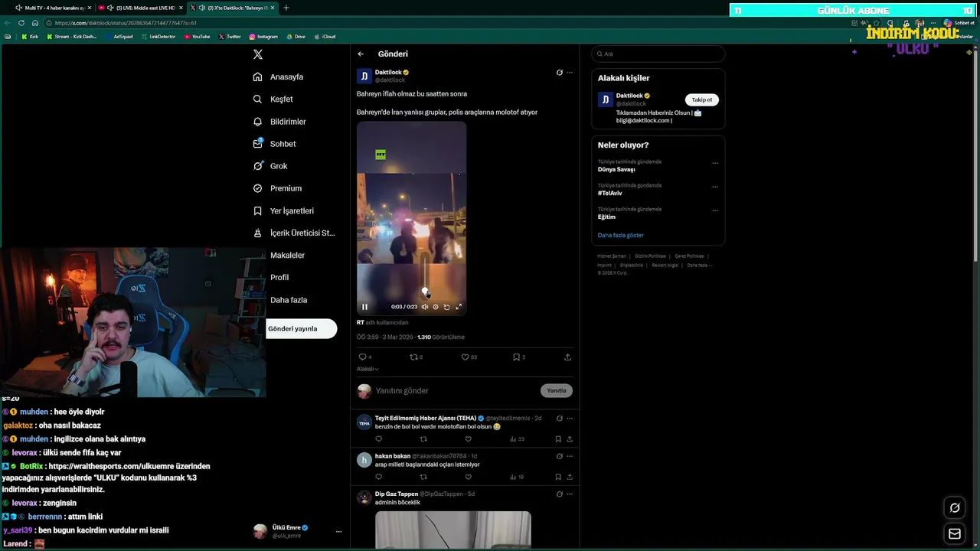Like hakan bakan comment
The image size is (980, 551).
[468, 477]
